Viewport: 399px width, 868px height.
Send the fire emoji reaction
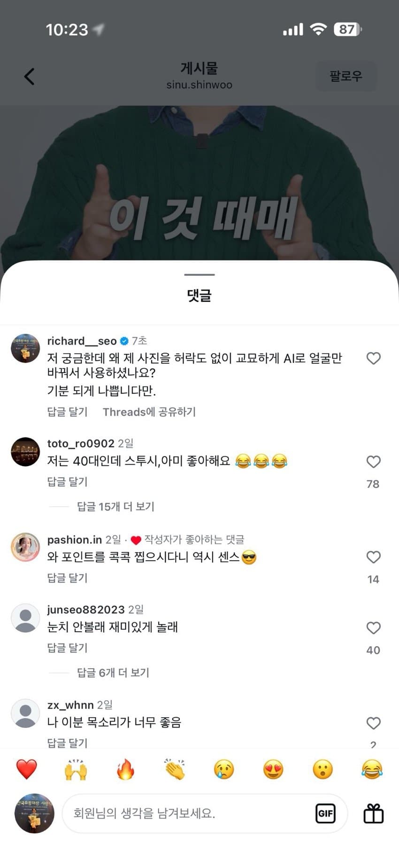coord(125,770)
